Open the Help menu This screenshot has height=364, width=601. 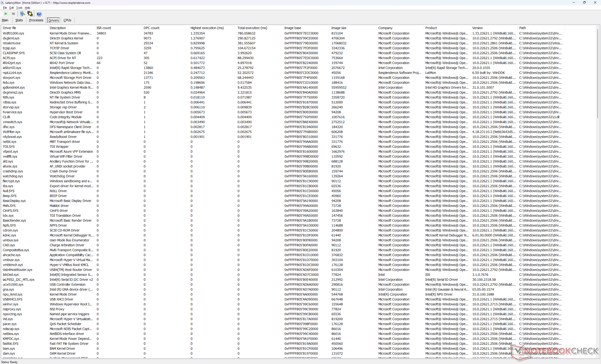(28, 8)
